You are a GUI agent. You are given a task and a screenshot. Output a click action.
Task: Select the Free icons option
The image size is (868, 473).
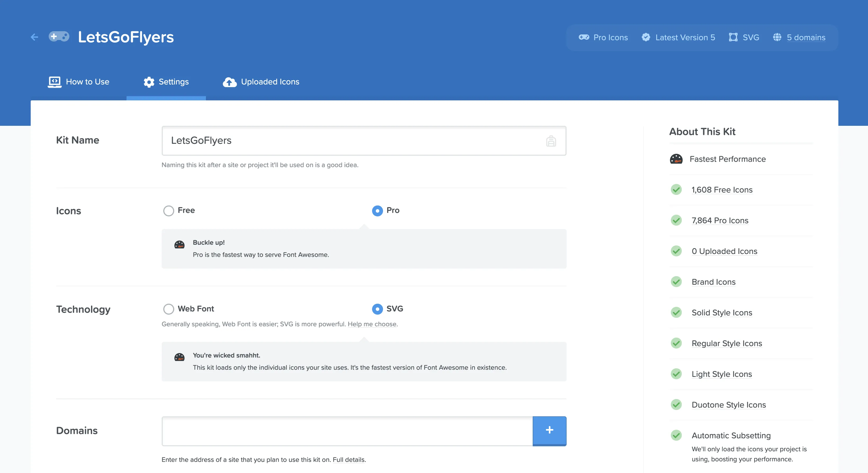point(169,211)
